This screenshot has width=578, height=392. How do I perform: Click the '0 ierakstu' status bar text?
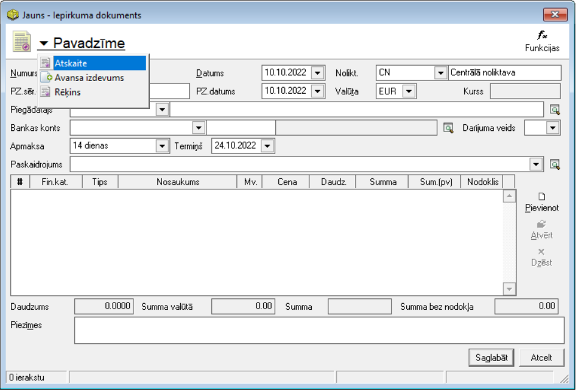point(27,377)
